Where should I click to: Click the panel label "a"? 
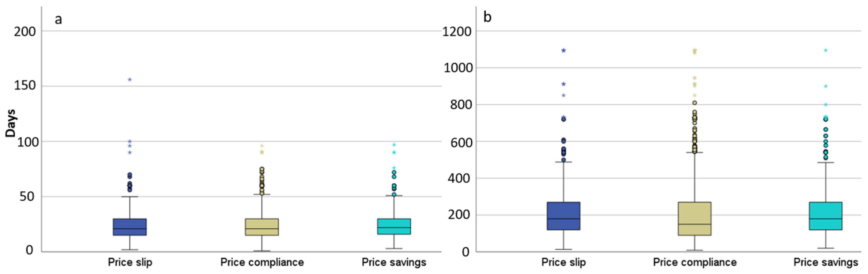tap(58, 19)
